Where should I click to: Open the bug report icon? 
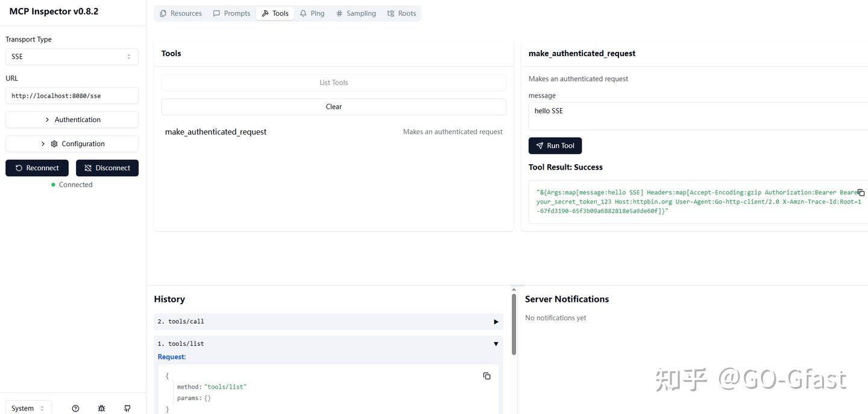101,409
